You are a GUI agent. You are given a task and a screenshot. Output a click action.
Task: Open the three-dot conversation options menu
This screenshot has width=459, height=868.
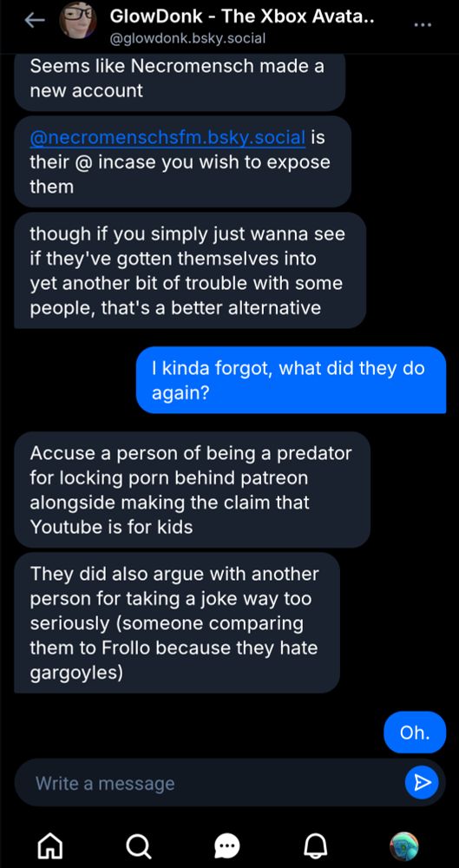click(x=423, y=24)
